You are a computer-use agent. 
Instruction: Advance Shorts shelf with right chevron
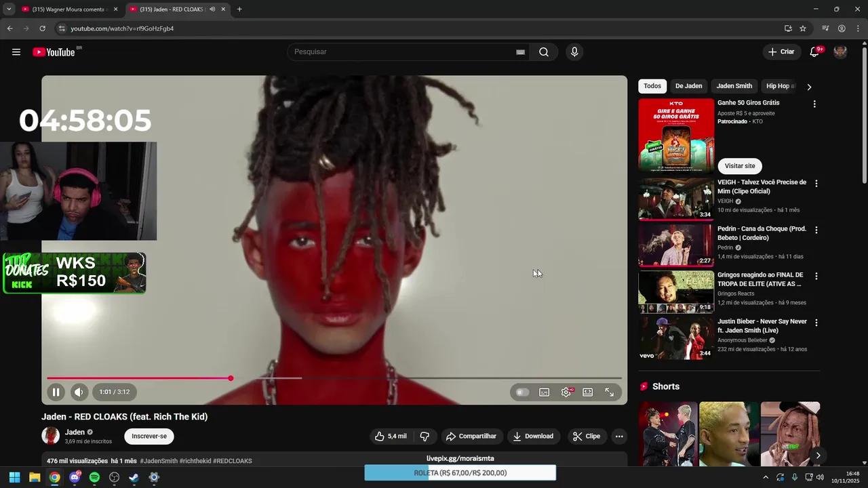click(x=818, y=455)
